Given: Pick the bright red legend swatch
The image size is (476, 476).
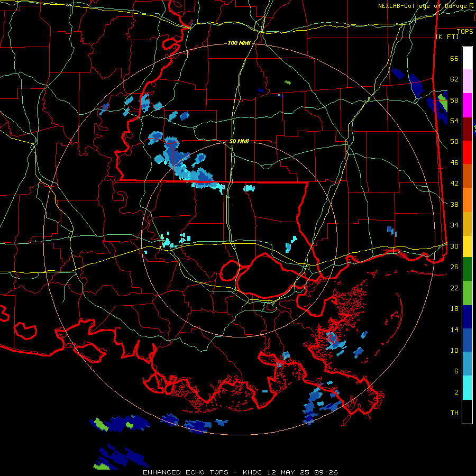Looking at the screenshot, I should 467,152.
